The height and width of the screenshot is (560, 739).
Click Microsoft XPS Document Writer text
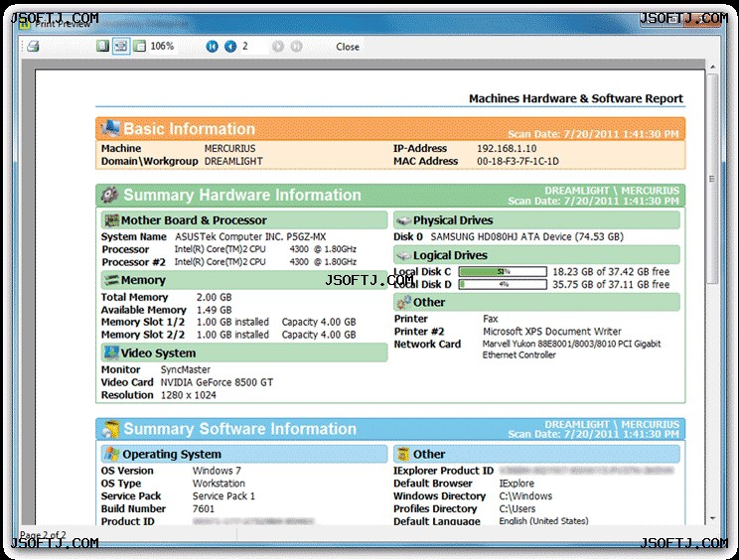[552, 331]
